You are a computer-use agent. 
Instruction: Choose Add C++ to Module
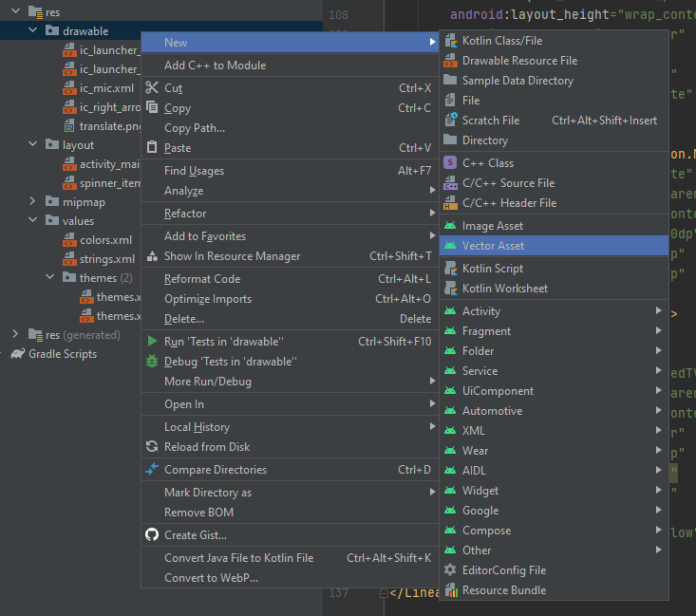(290, 65)
